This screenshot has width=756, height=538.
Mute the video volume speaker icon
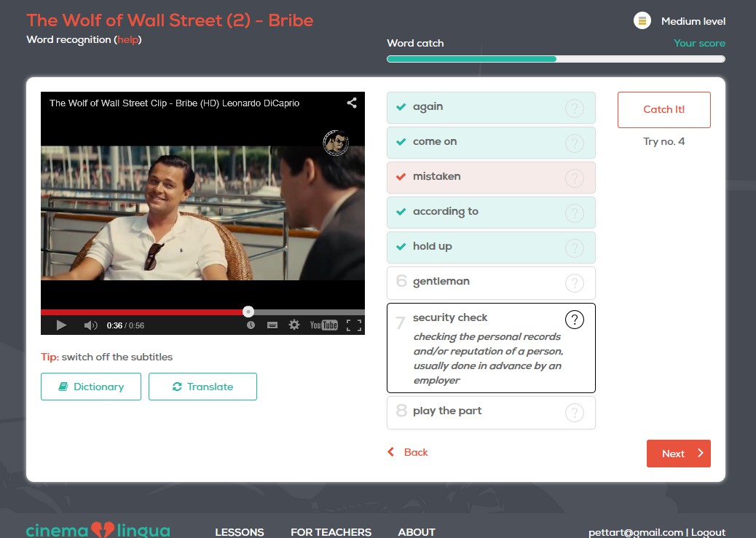pyautogui.click(x=90, y=325)
